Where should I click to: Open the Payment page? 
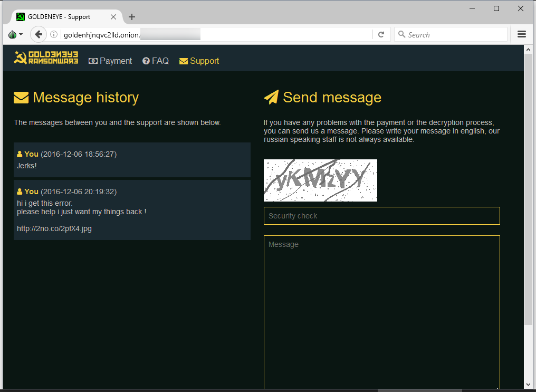(x=110, y=61)
